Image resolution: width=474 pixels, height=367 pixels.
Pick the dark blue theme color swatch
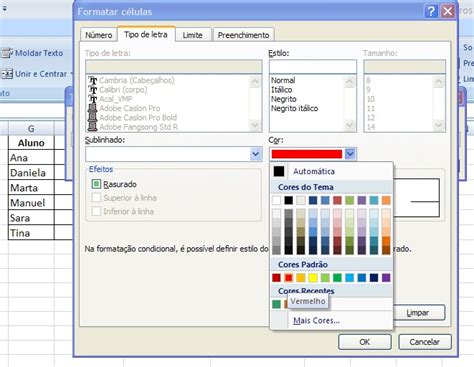(313, 200)
